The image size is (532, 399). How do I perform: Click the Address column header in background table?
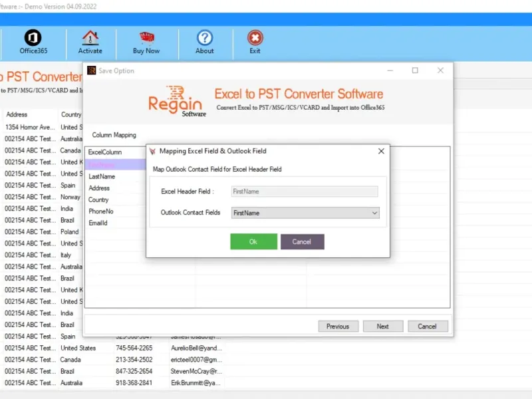coord(17,114)
